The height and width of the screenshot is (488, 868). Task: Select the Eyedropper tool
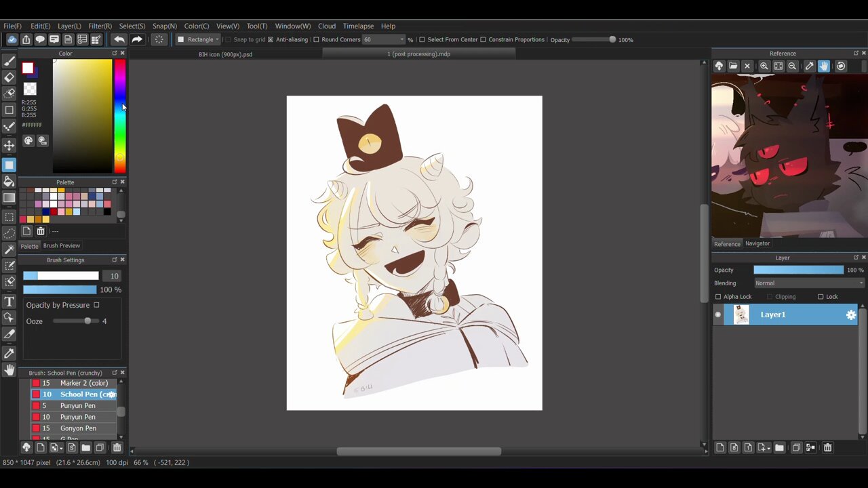(x=9, y=352)
